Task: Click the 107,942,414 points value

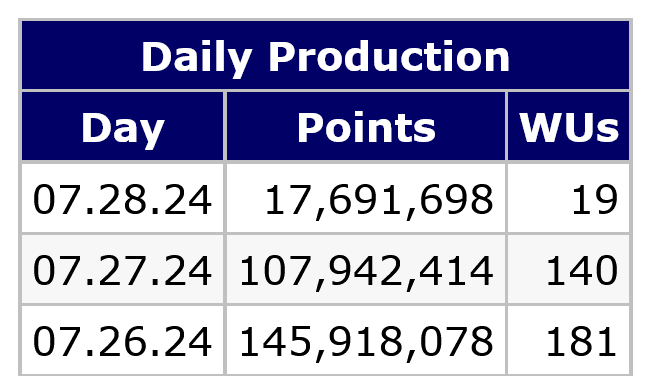Action: pos(366,271)
